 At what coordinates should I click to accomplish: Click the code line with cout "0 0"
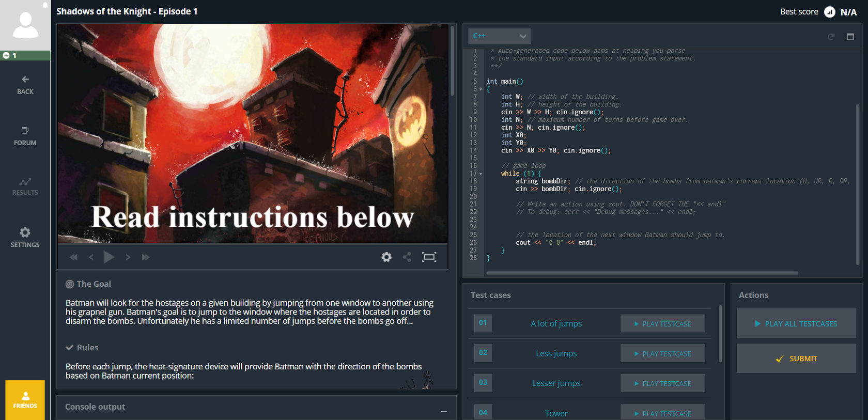pos(556,243)
